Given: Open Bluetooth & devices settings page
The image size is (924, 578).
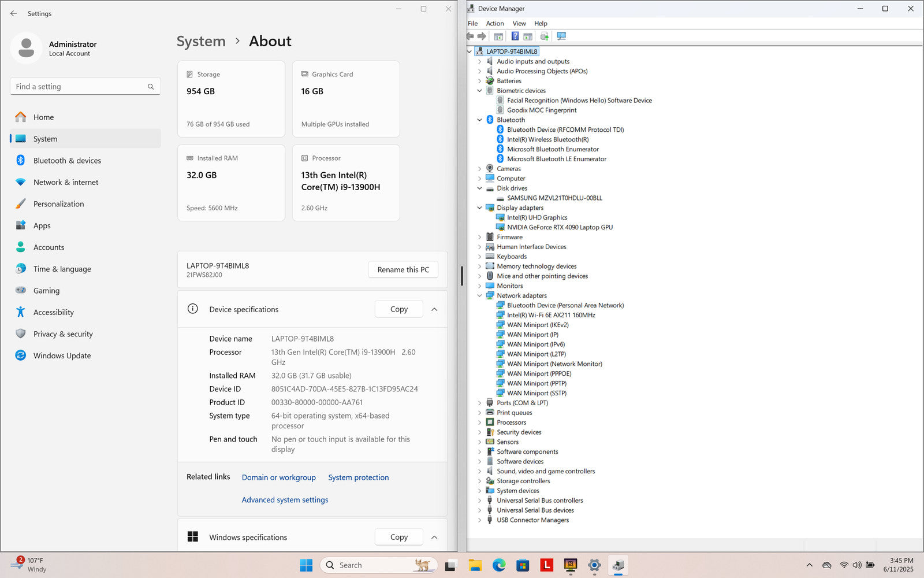Looking at the screenshot, I should [x=67, y=161].
